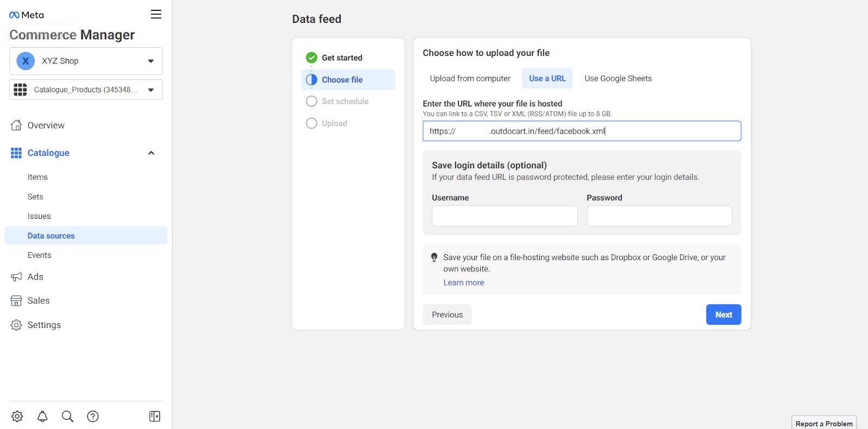
Task: Click the Ads megaphone icon
Action: pyautogui.click(x=16, y=277)
